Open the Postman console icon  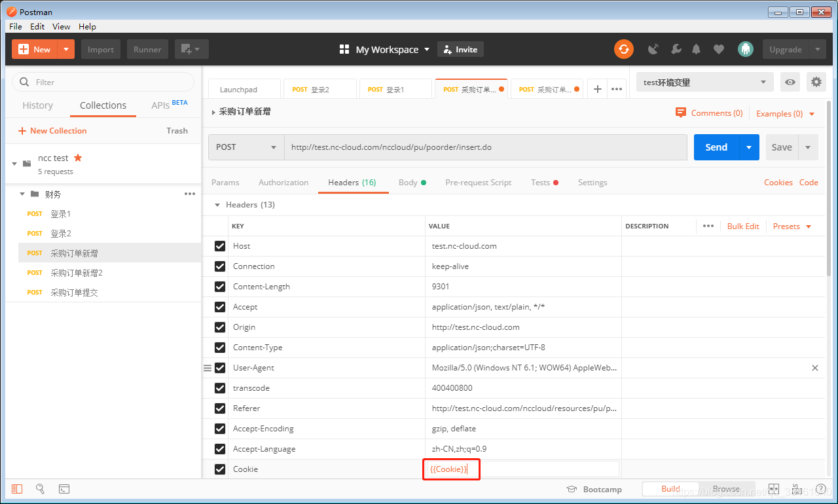[64, 489]
